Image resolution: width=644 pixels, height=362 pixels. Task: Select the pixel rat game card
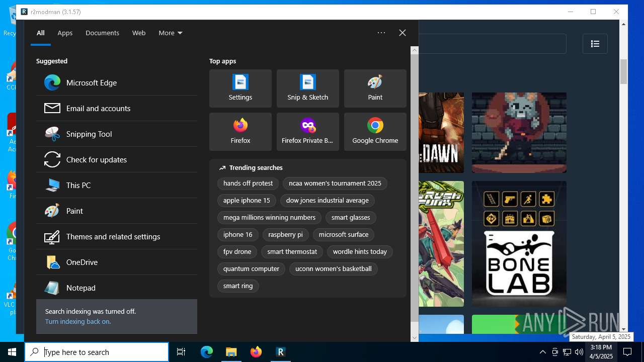click(519, 133)
